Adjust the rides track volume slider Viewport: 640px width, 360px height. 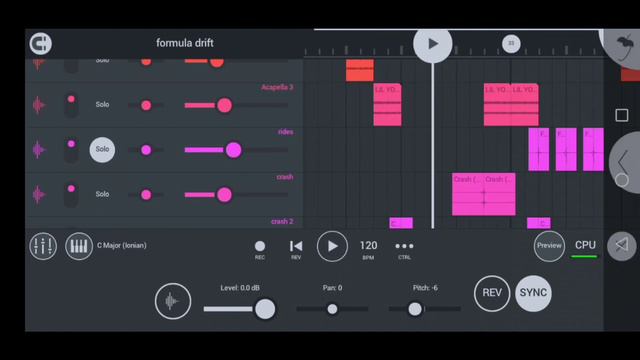[x=236, y=150]
